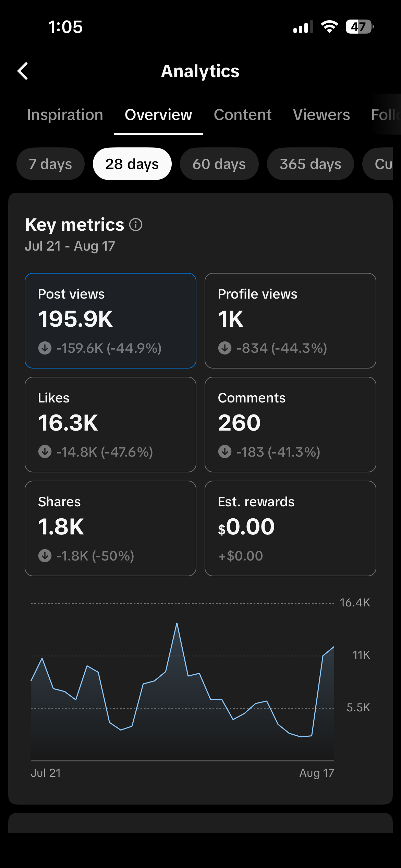Tap the decrease arrow icon under Likes
This screenshot has width=401, height=868.
tap(45, 452)
